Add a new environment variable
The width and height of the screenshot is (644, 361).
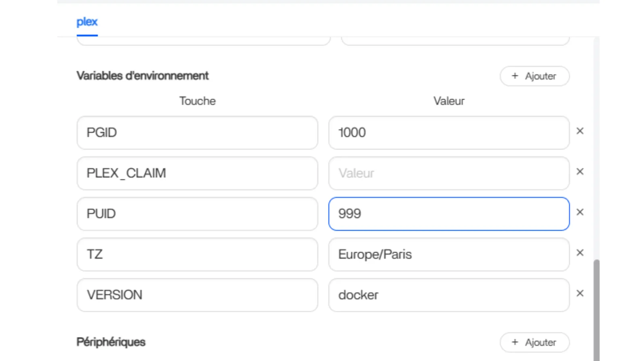tap(534, 76)
